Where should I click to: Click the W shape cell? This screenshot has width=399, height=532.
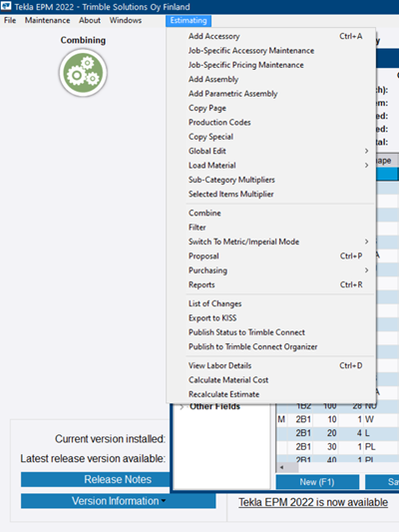tap(380, 419)
